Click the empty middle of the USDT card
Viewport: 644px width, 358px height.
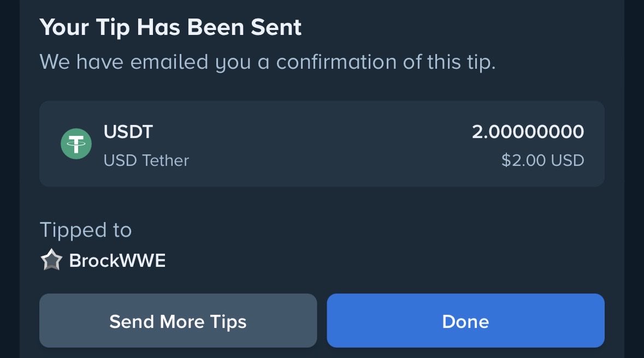point(329,144)
